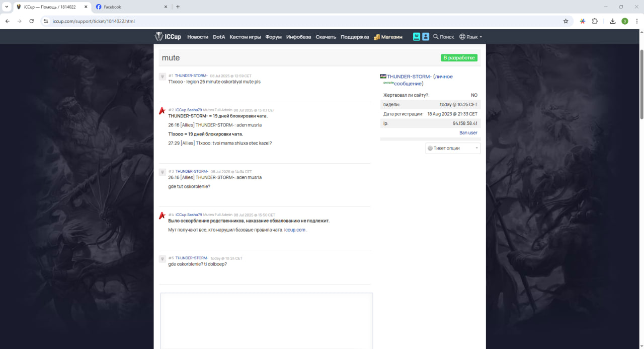The height and width of the screenshot is (349, 644).
Task: Open the Новости menu item
Action: coord(198,37)
